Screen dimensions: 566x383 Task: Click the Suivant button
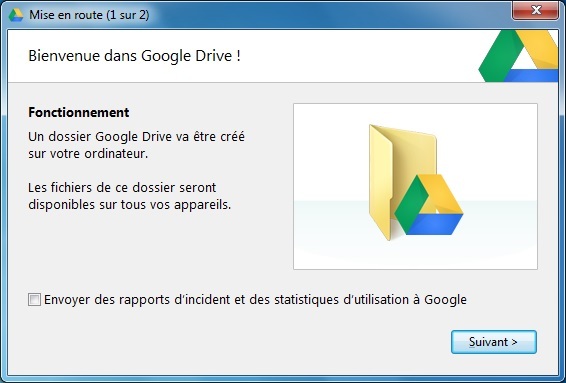(x=493, y=342)
